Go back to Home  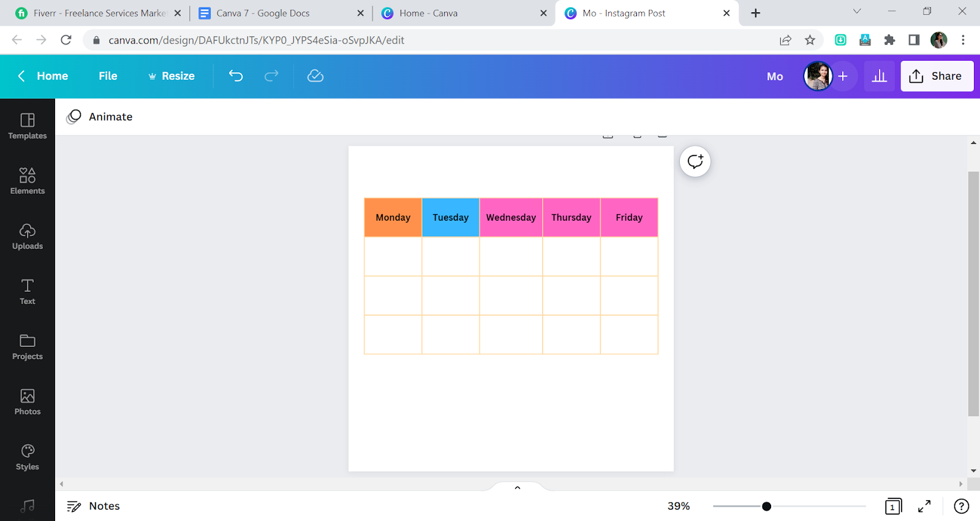tap(43, 76)
